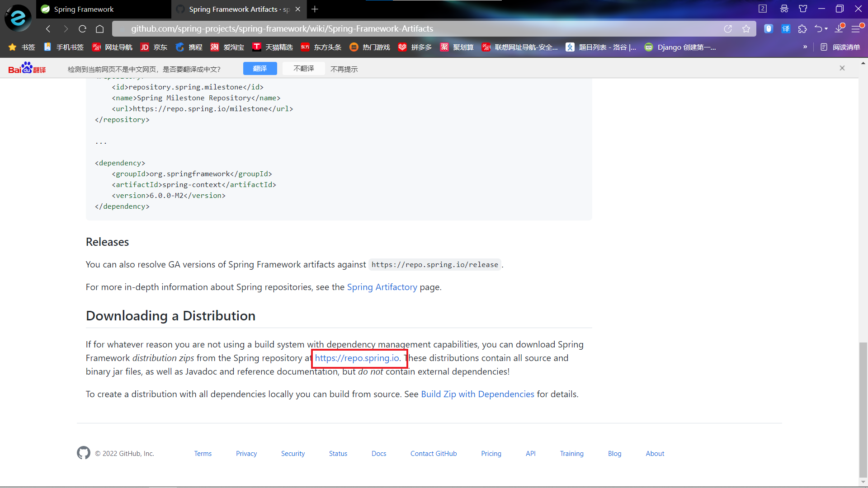Click the 不翻译 button
Viewport: 868px width, 488px height.
[x=304, y=68]
